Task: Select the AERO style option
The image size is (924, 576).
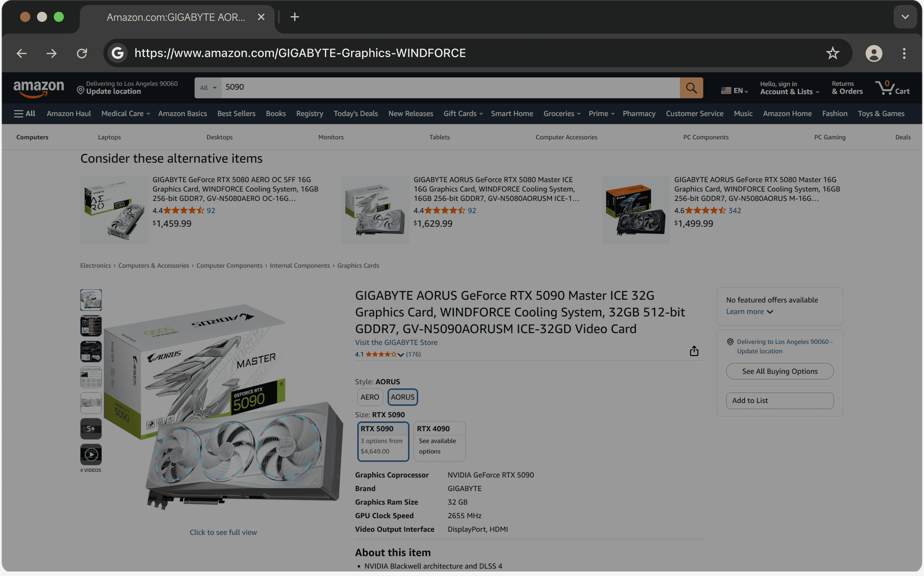Action: [369, 397]
